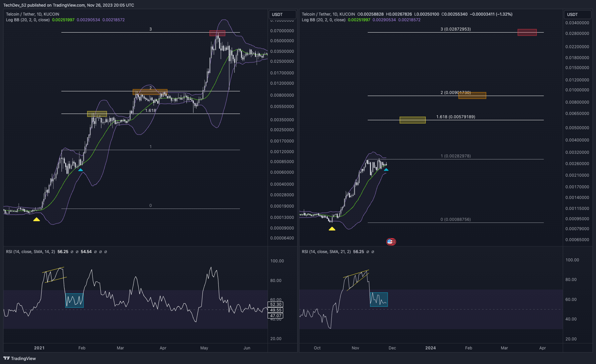Select the KUCOIN exchange label in chart legend

pos(52,14)
